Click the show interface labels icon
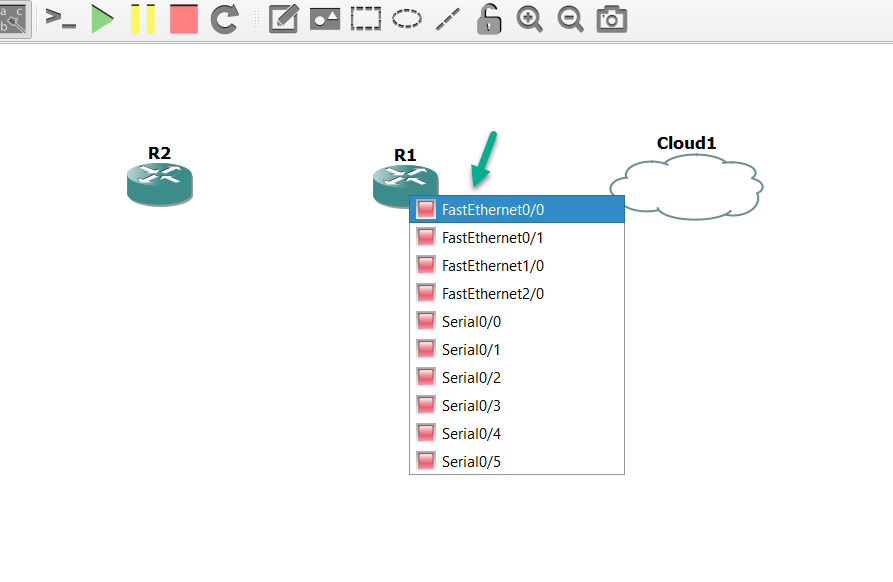Viewport: 893px width, 582px height. (14, 19)
